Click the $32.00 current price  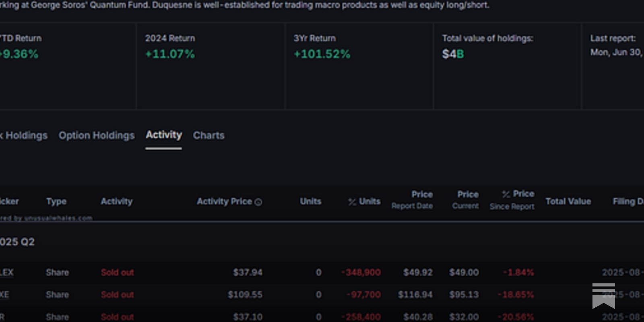coord(464,317)
